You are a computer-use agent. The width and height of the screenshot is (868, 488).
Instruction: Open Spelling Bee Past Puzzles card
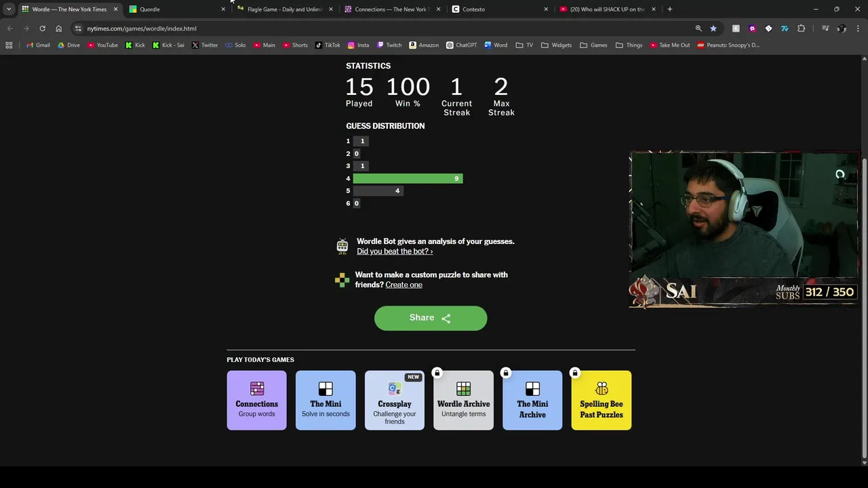pos(601,400)
